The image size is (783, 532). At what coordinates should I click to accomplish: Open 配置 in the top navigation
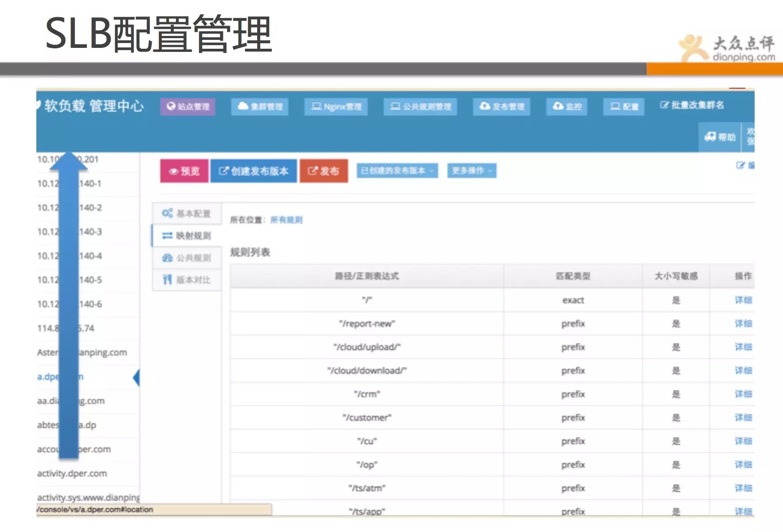624,106
